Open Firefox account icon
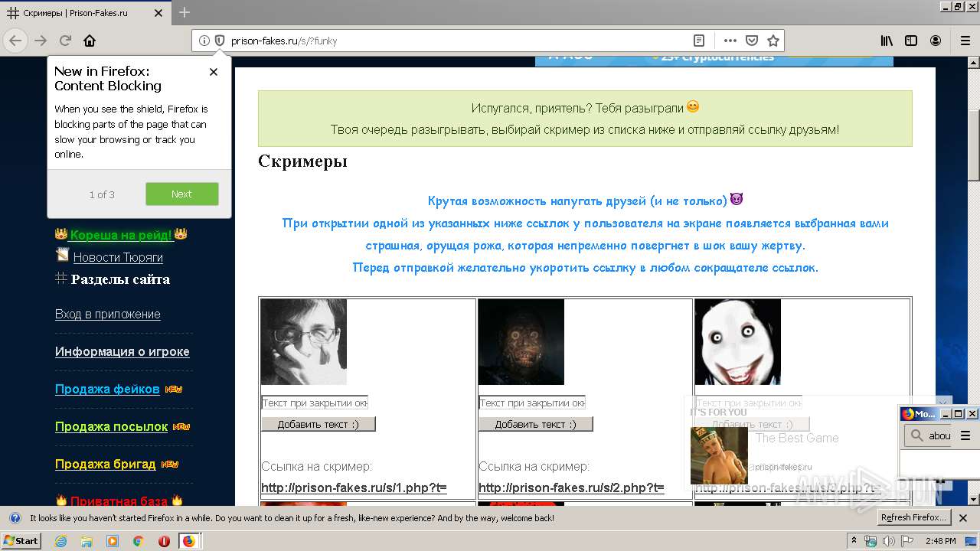This screenshot has height=551, width=980. [x=936, y=41]
